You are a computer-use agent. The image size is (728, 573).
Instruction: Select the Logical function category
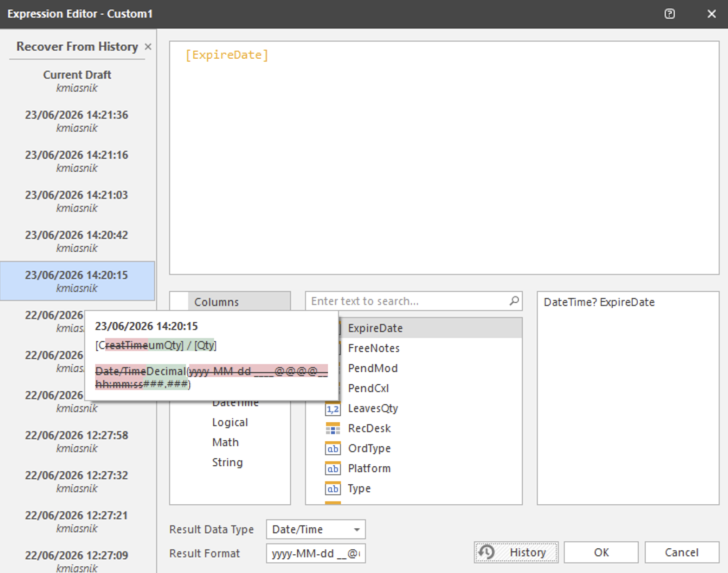pyautogui.click(x=230, y=422)
